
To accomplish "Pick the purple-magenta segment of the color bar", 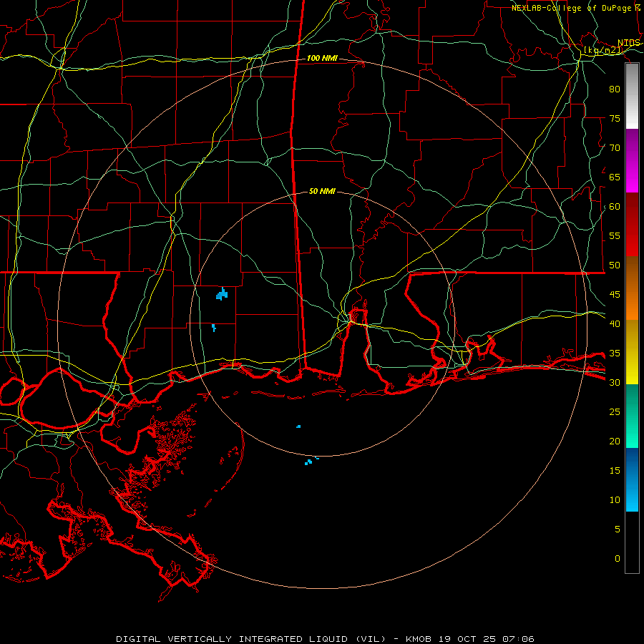I will [x=632, y=161].
